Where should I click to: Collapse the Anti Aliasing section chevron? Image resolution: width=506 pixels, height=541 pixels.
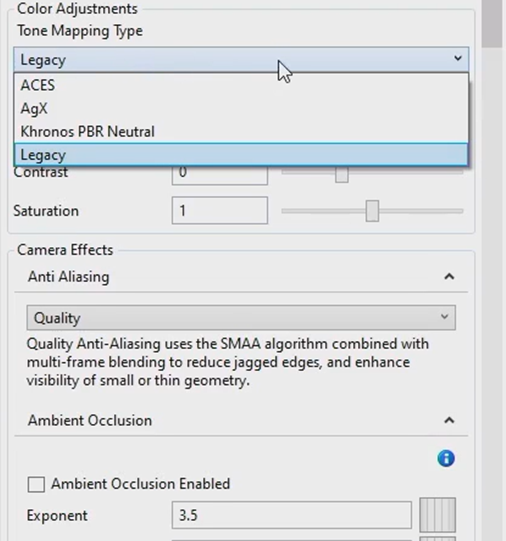[449, 277]
